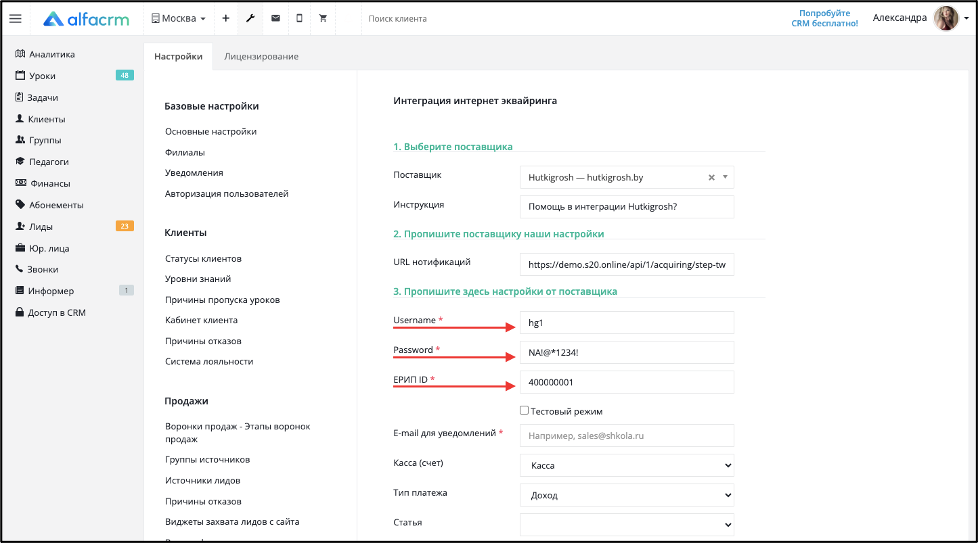Click the Попробуйте CRM бесплатно link
The height and width of the screenshot is (543, 979).
825,18
